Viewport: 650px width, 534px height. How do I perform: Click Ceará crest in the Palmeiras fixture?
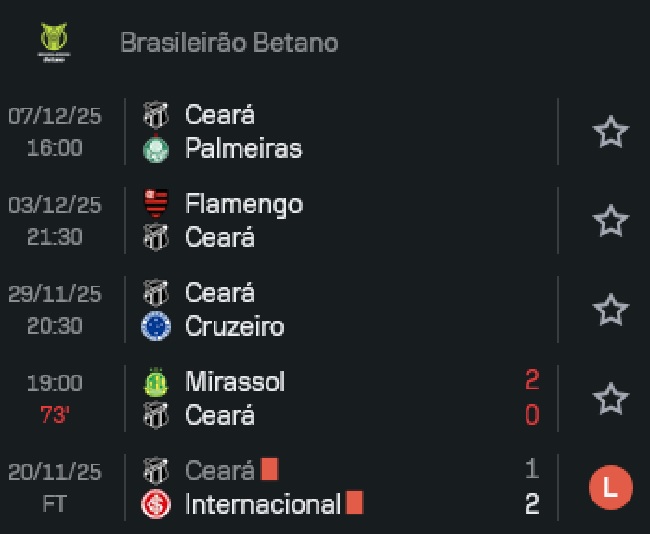(156, 115)
